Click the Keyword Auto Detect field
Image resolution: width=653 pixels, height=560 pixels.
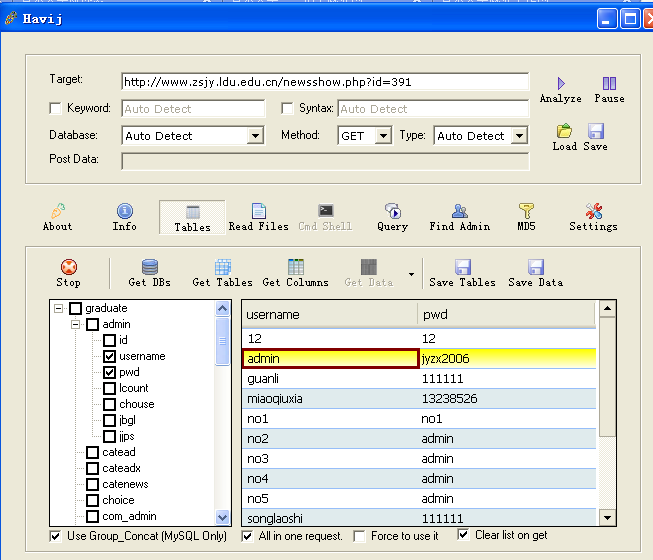click(x=193, y=109)
